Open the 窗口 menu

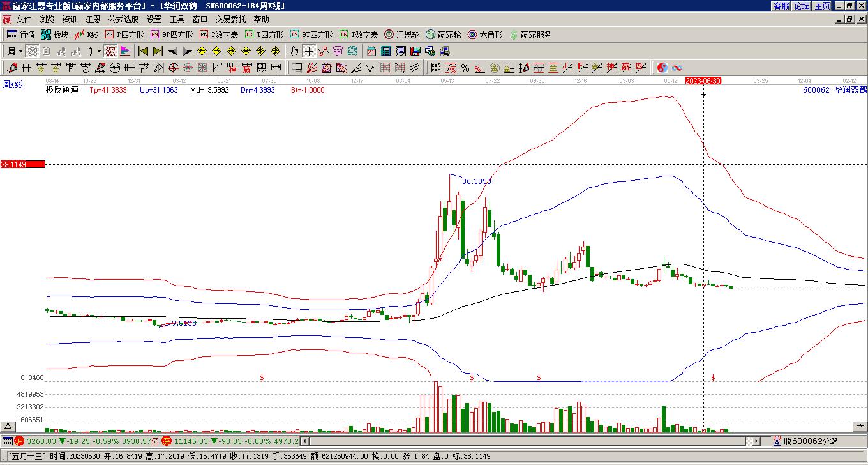pyautogui.click(x=200, y=19)
